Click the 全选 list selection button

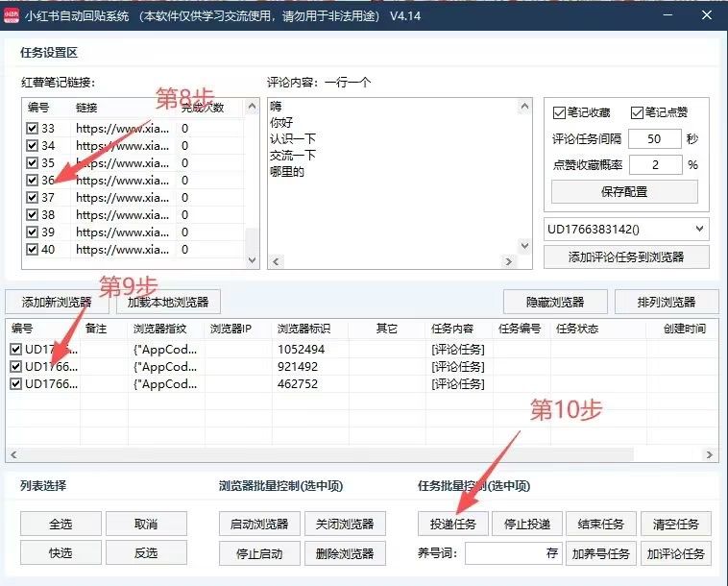[x=61, y=524]
